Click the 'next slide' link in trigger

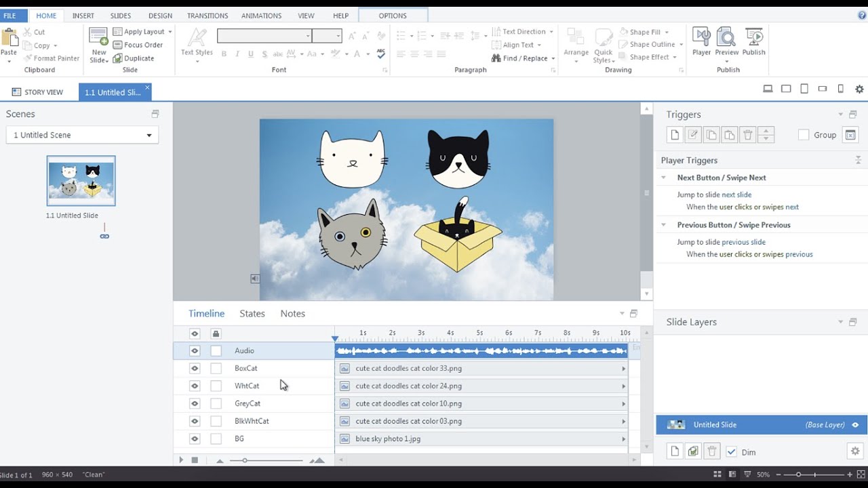pyautogui.click(x=736, y=195)
